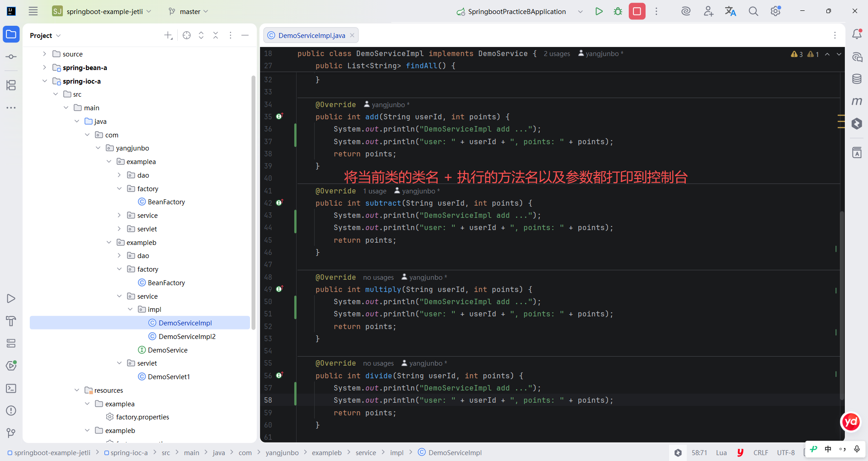
Task: Open Project panel options kebab menu
Action: tap(231, 35)
